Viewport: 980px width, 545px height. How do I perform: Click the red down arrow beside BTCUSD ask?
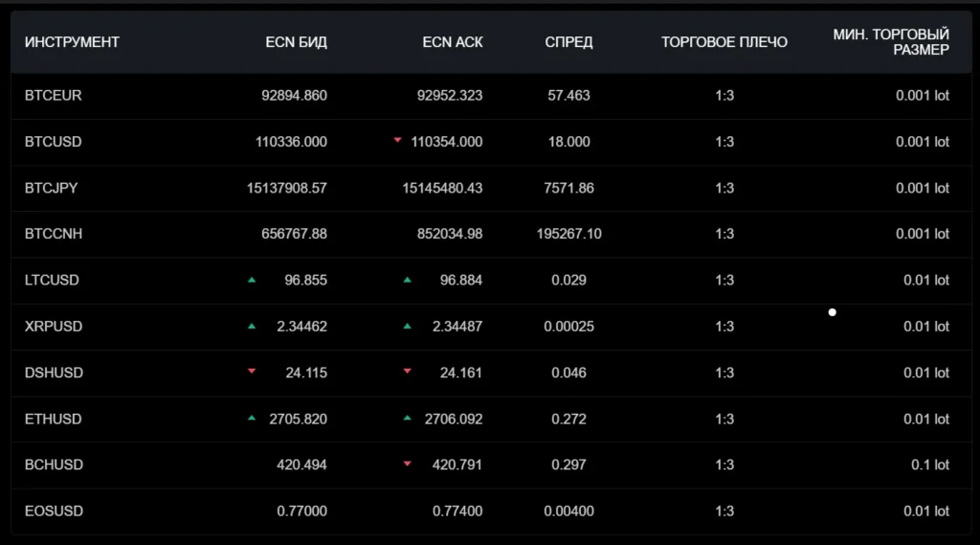tap(397, 140)
